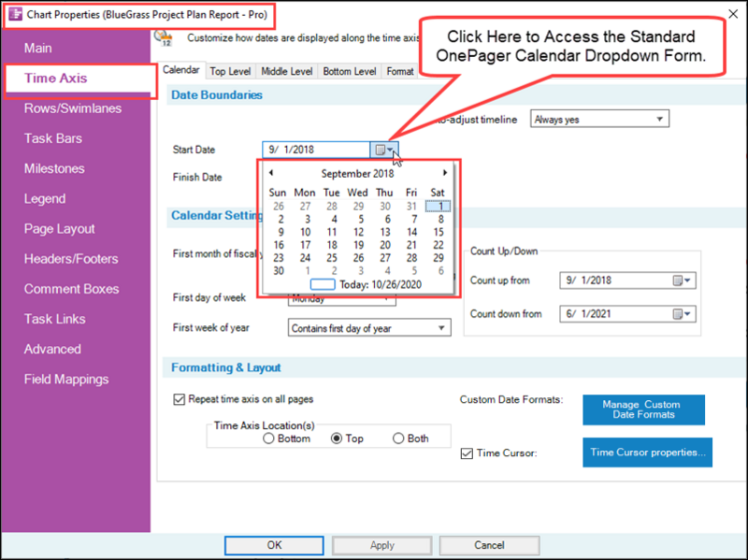Select Top time axis location
Screen dimensions: 748x560
coord(337,438)
